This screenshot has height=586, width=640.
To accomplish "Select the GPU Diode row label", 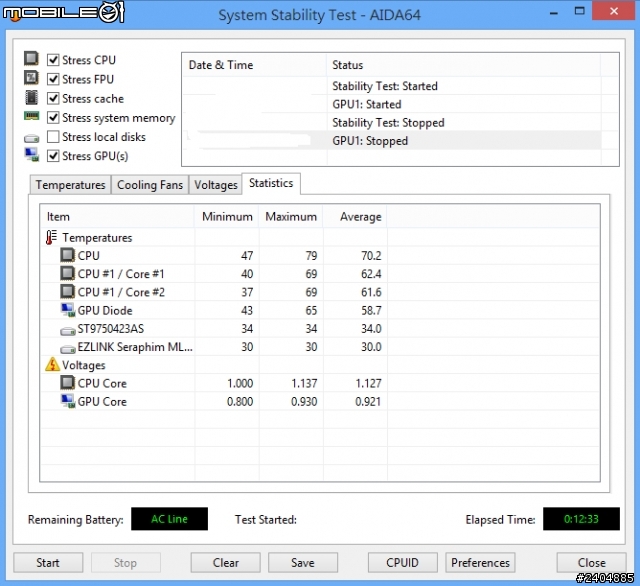I will (x=105, y=311).
